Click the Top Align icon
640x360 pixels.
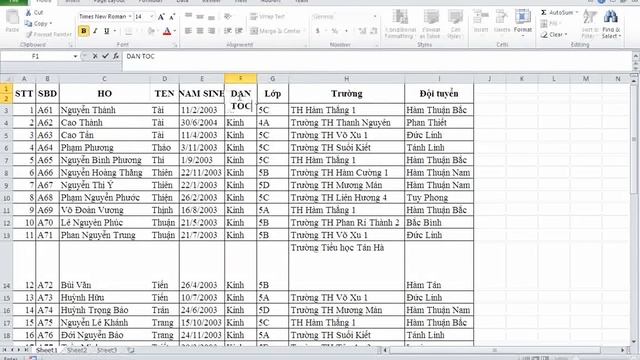click(188, 16)
